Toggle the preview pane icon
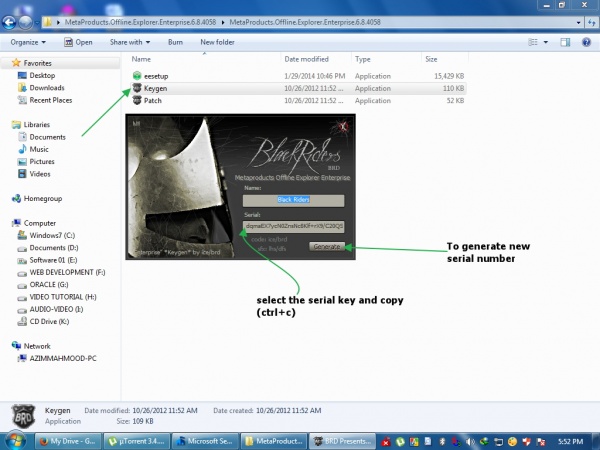Screen dimensions: 600x450 click(565, 42)
